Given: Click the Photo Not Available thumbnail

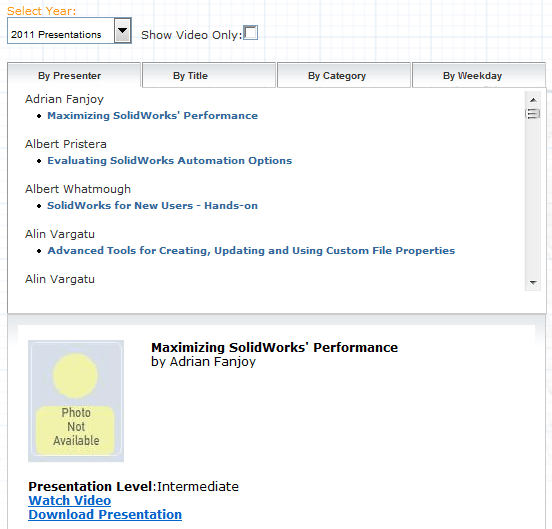Looking at the screenshot, I should (76, 401).
